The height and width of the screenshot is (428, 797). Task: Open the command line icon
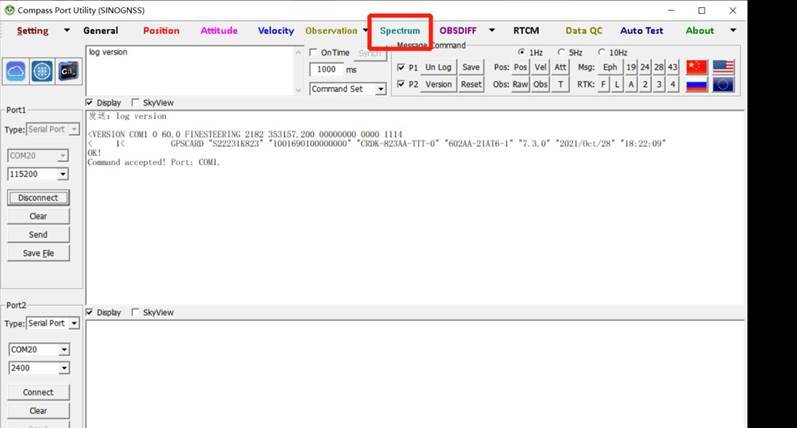coord(69,71)
